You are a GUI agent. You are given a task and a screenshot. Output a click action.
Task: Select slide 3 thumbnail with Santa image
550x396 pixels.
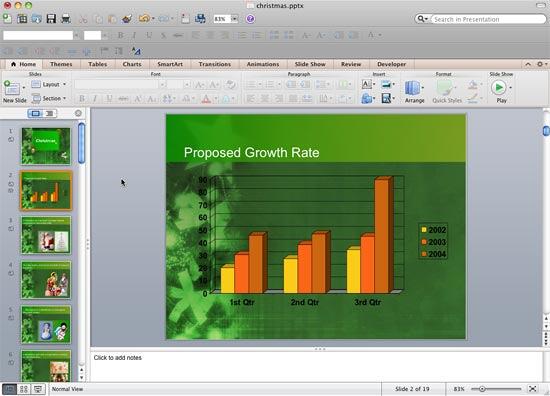coord(46,235)
